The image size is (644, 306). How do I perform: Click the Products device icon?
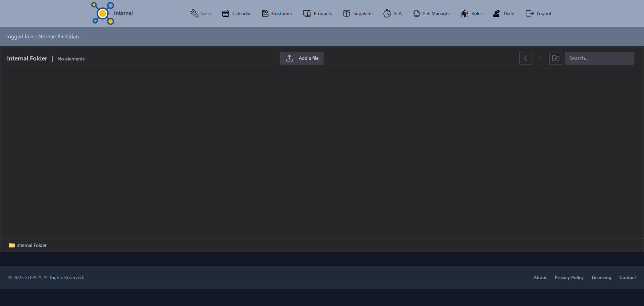tap(307, 13)
